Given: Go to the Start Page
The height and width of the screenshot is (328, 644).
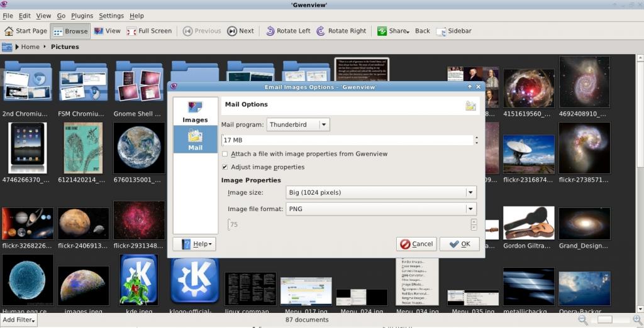Looking at the screenshot, I should point(25,31).
